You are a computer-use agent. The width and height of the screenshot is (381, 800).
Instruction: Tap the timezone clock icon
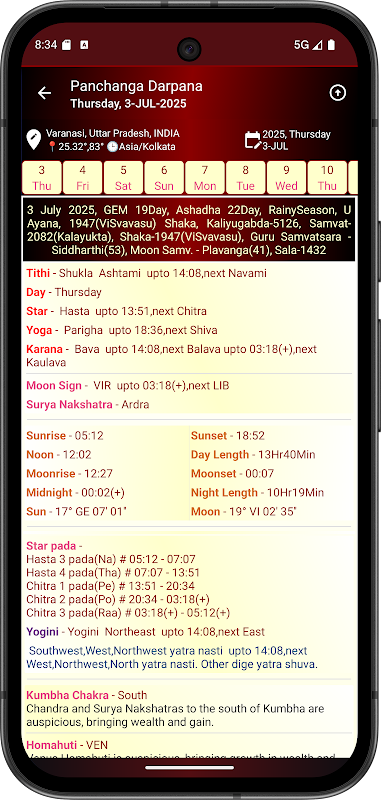pyautogui.click(x=112, y=147)
